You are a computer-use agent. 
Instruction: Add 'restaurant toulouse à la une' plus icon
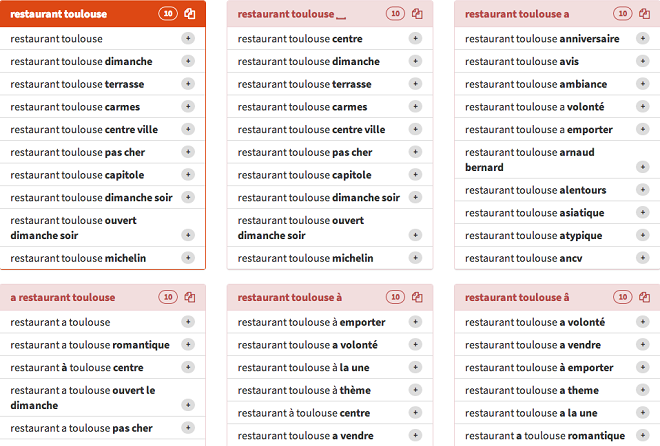(x=415, y=367)
